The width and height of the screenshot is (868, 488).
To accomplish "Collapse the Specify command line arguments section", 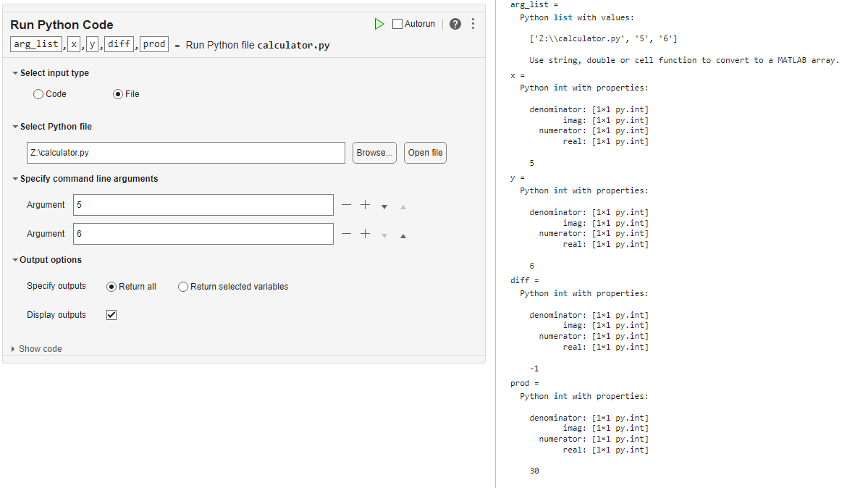I will coord(15,179).
